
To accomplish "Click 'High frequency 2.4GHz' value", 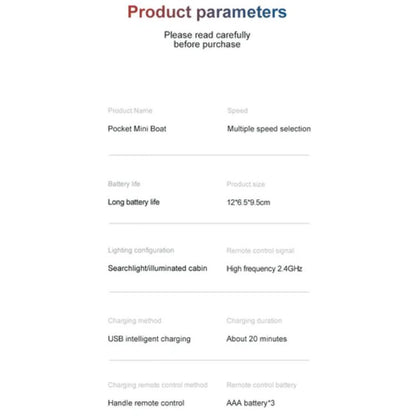I will [x=264, y=269].
